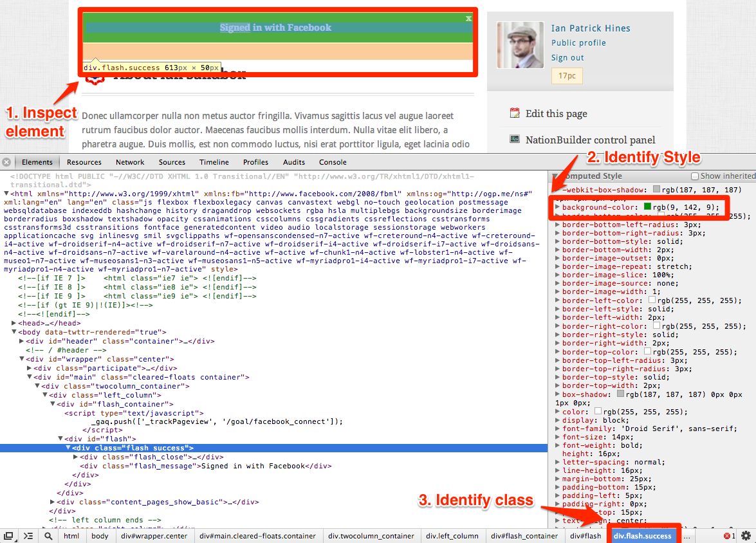
Task: Open the Console tab
Action: [333, 162]
